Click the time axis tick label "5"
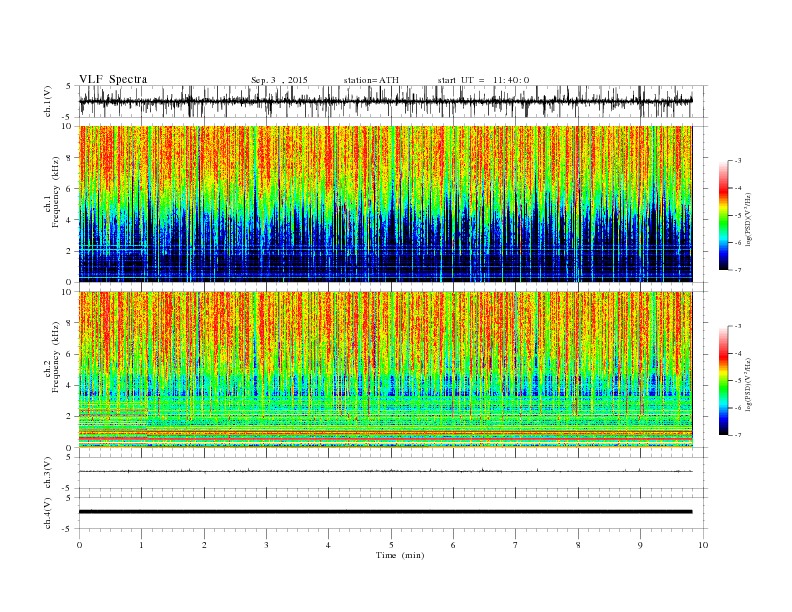792x612 pixels. click(x=391, y=545)
